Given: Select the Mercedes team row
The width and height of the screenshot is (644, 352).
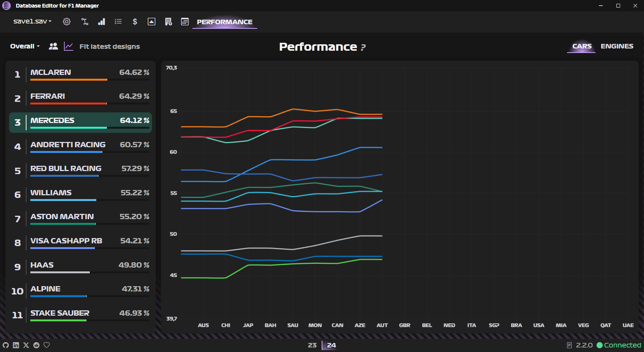Looking at the screenshot, I should tap(81, 123).
